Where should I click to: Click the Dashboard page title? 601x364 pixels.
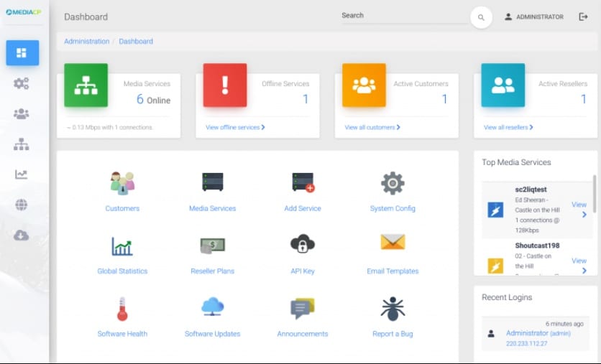pyautogui.click(x=86, y=17)
